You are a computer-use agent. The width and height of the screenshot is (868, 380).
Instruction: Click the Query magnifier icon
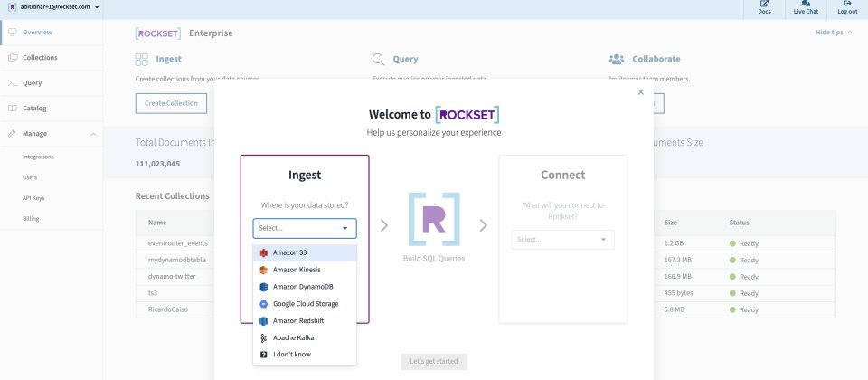click(379, 60)
